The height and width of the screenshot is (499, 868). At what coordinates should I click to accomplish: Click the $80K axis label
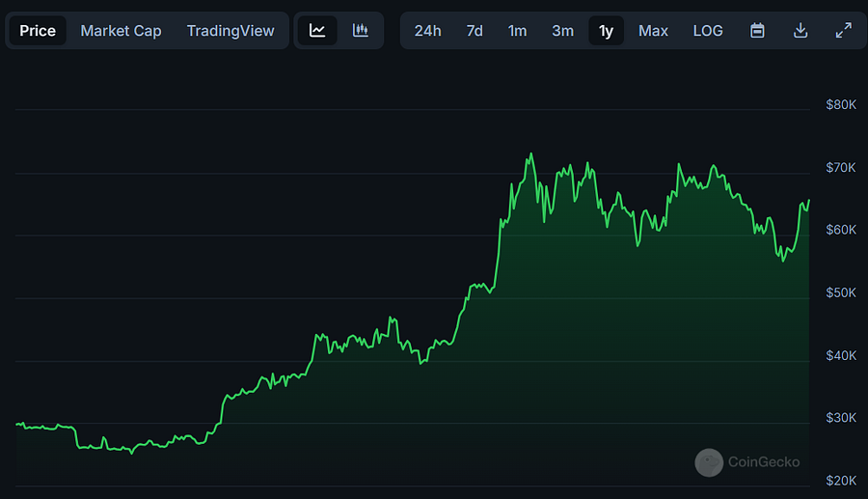(841, 104)
